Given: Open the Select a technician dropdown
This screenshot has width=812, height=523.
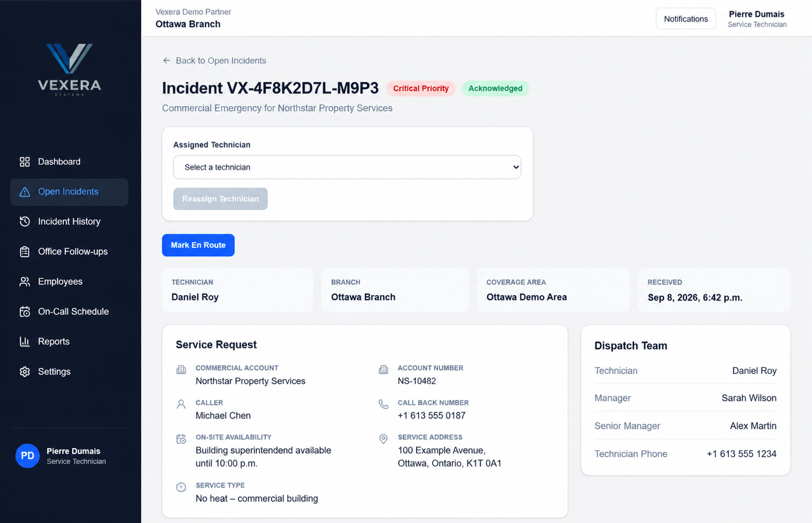Looking at the screenshot, I should pos(347,167).
